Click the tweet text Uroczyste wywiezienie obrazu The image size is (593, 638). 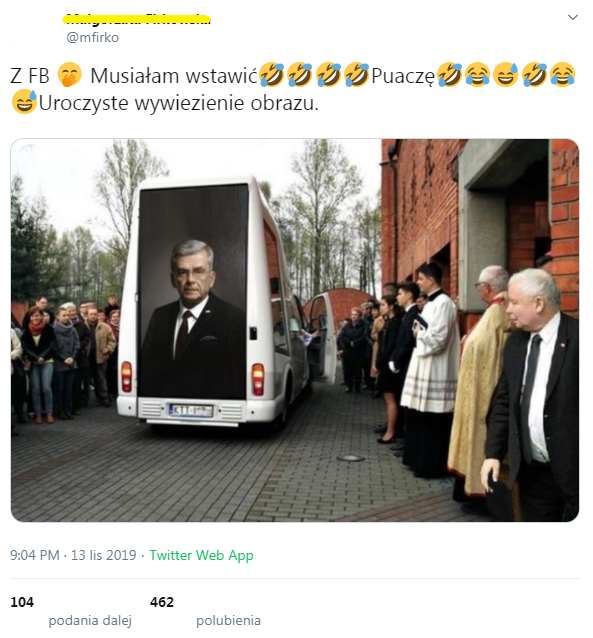pyautogui.click(x=179, y=103)
